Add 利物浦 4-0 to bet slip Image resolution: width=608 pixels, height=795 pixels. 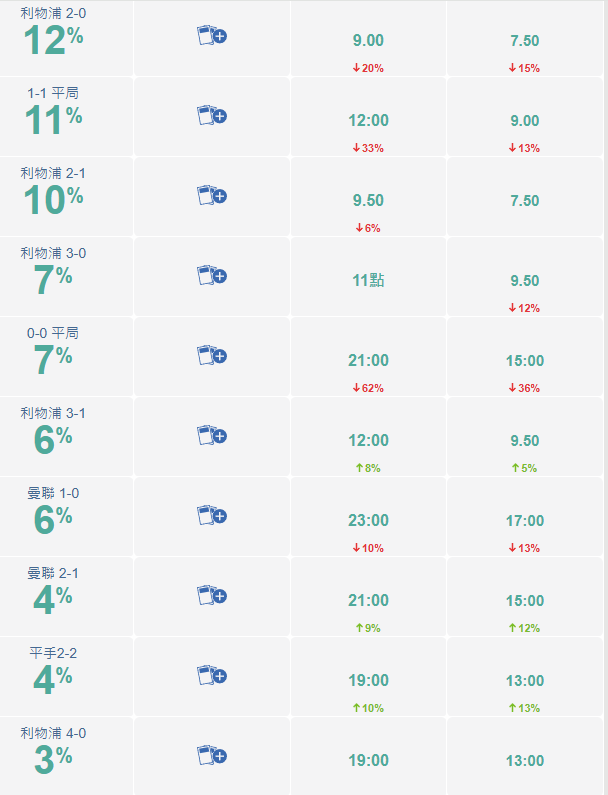(x=212, y=755)
